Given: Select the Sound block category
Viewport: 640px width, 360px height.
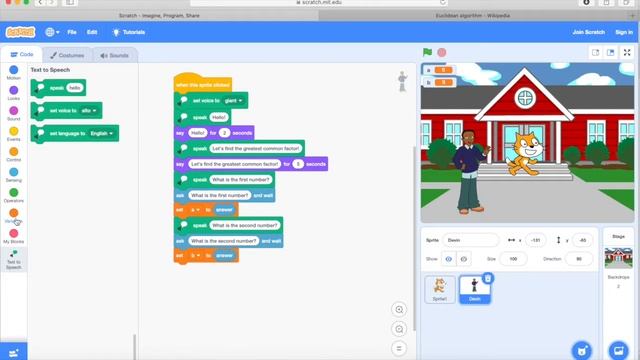Looking at the screenshot, I should pos(13,113).
